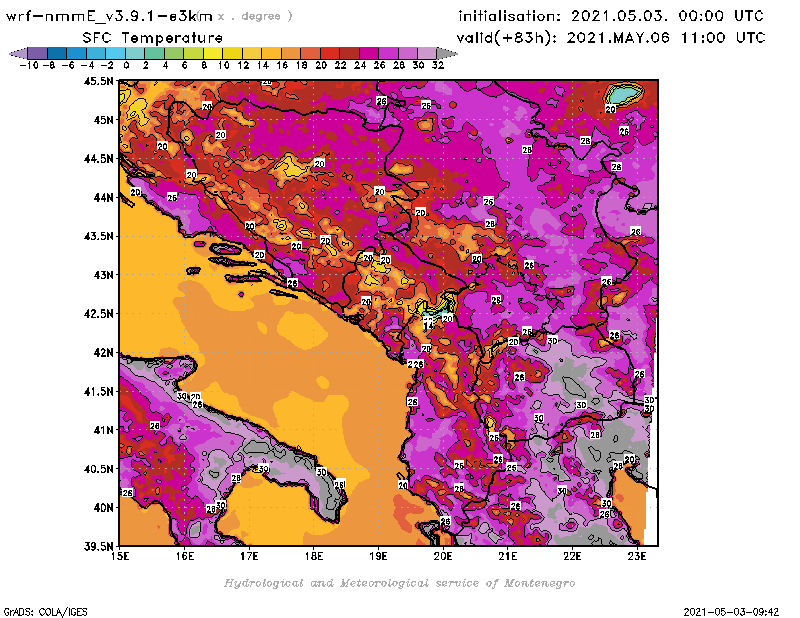Click the 'GrADS: COLA/IGES' credit text
The height and width of the screenshot is (618, 800).
pos(45,612)
